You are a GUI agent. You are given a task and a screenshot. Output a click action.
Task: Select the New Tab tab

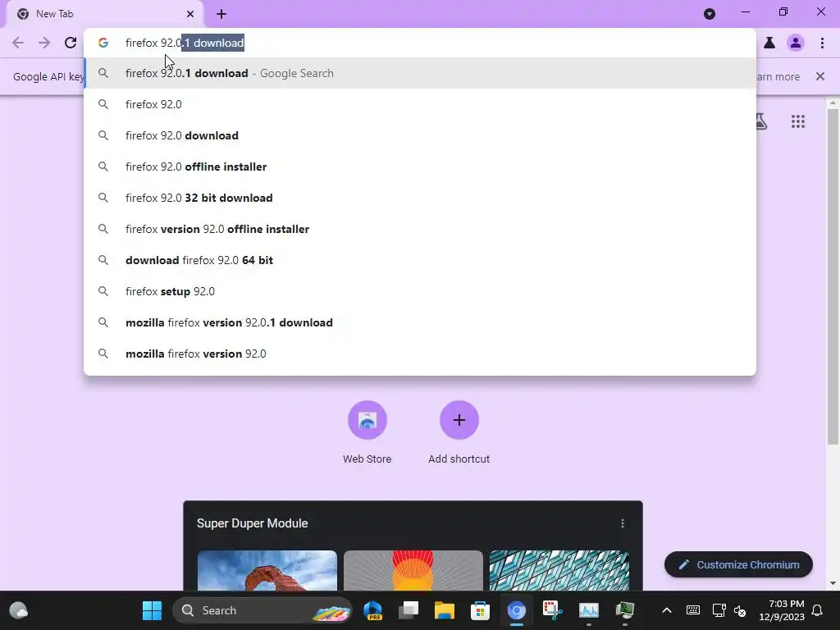104,14
